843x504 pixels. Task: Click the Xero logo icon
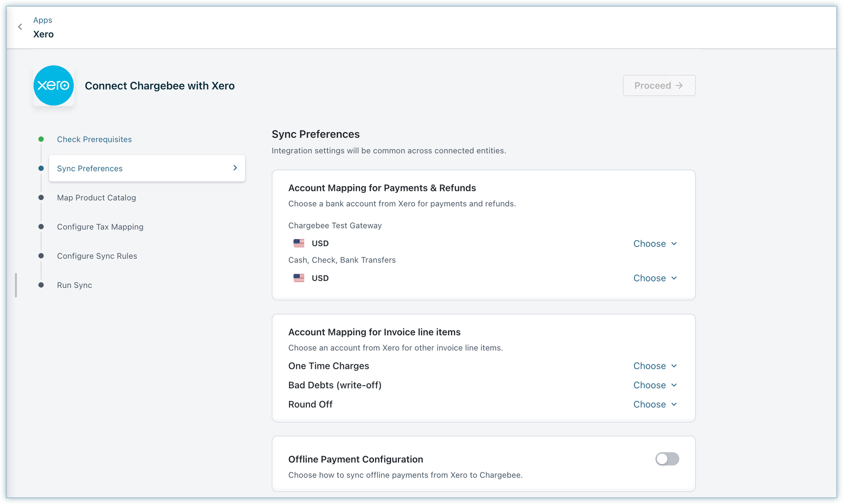(53, 85)
